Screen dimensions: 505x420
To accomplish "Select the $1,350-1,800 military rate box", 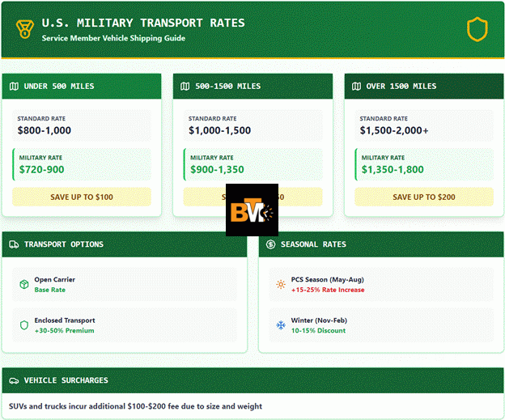I will coord(424,164).
